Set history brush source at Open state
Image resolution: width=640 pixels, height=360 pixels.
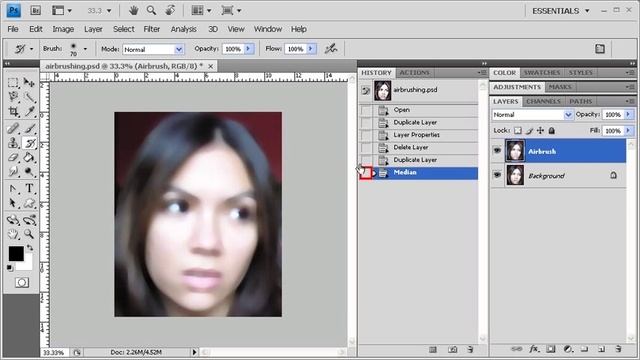(x=366, y=110)
